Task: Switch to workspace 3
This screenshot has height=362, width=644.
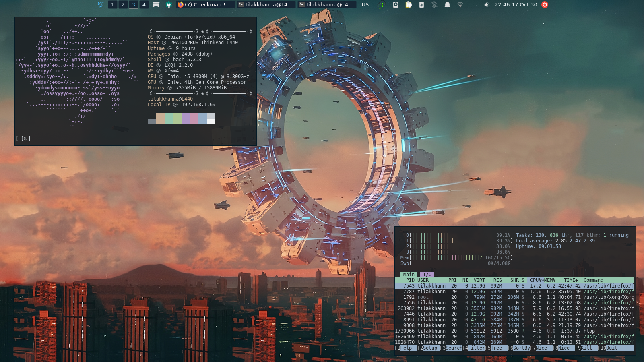Action: click(x=134, y=5)
